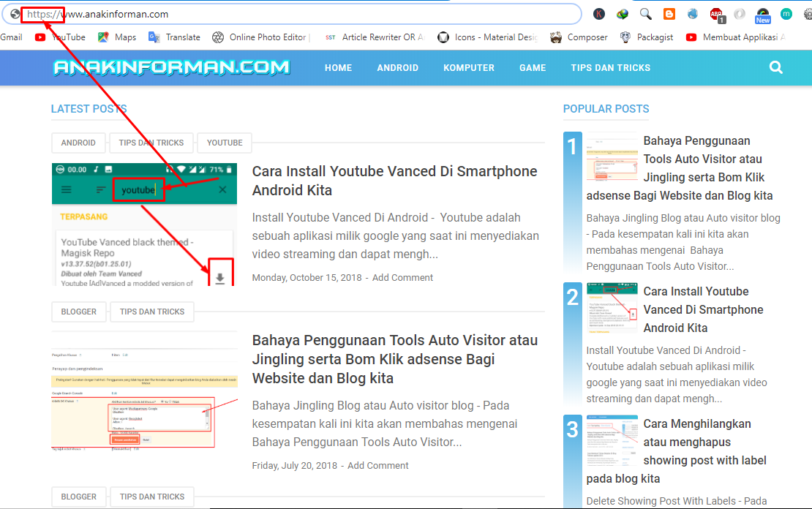Click Add Comment on the July 20 post

point(377,466)
